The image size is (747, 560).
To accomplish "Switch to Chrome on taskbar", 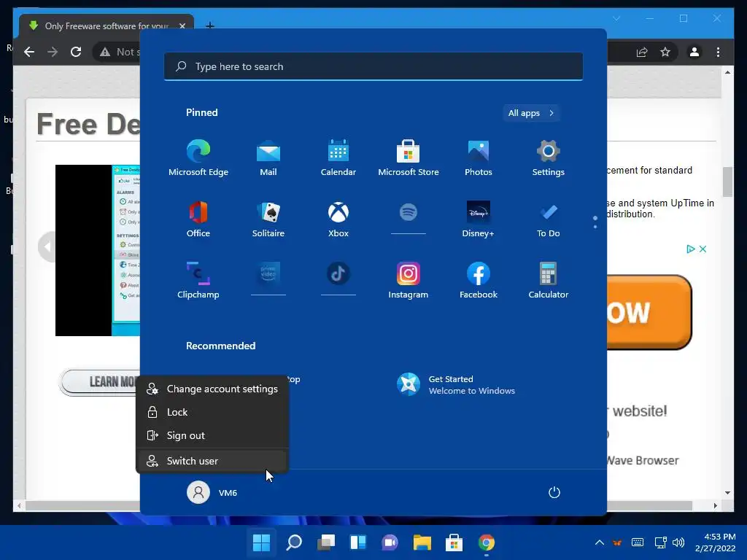I will pos(487,542).
